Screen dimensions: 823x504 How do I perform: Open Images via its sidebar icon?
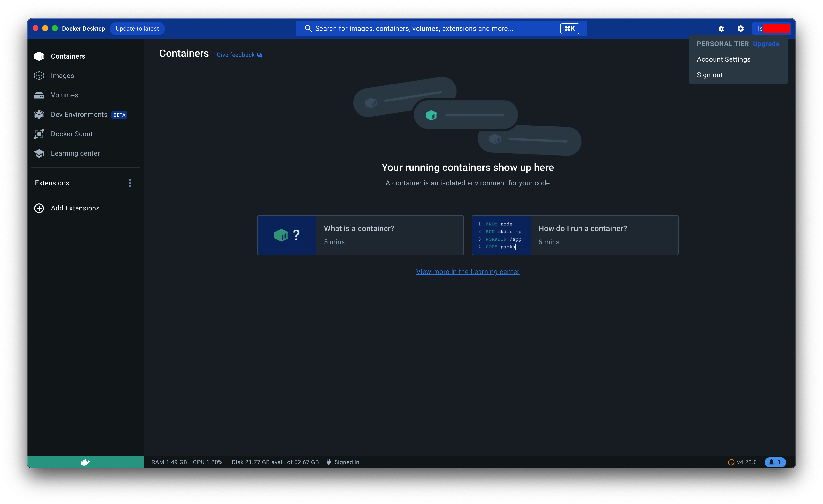[x=39, y=76]
